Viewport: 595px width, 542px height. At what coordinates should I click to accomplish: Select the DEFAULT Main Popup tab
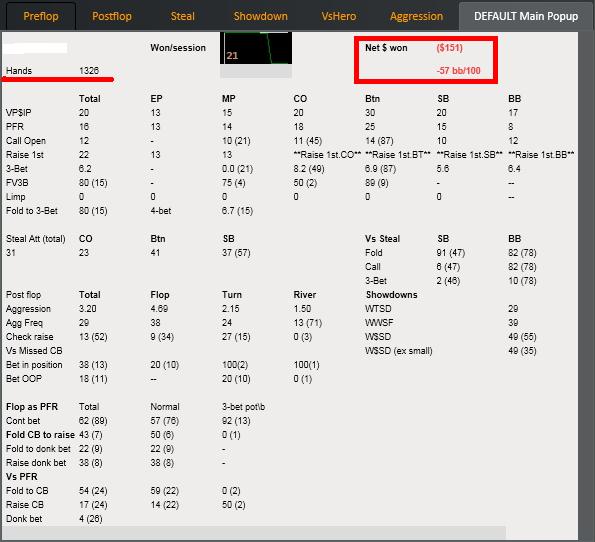(526, 16)
